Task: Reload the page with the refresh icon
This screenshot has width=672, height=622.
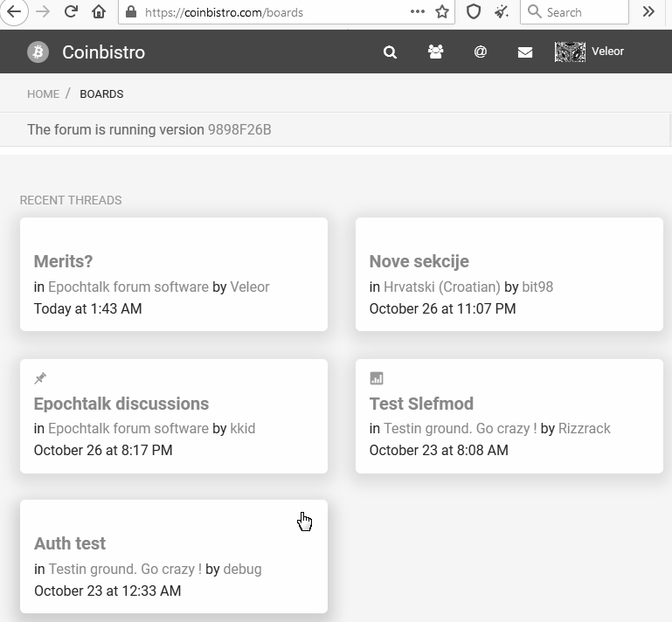Action: (x=71, y=11)
